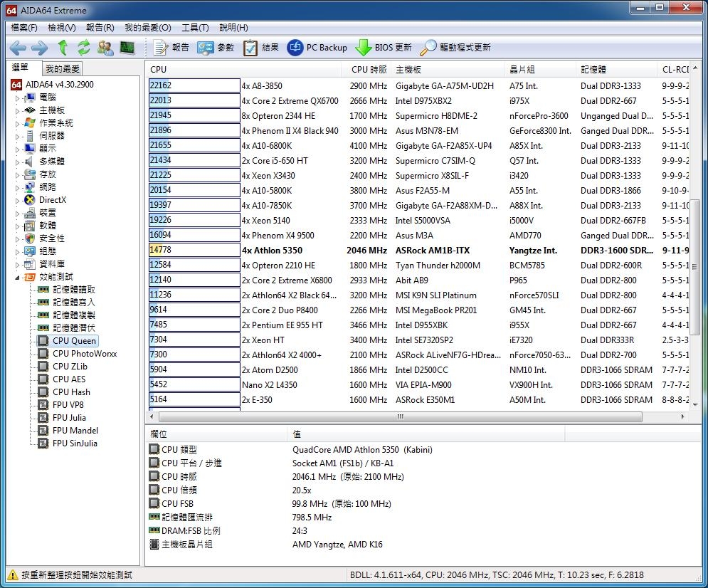Expand the 網路 tree node
Viewport: 708px width, 588px height.
[17, 187]
